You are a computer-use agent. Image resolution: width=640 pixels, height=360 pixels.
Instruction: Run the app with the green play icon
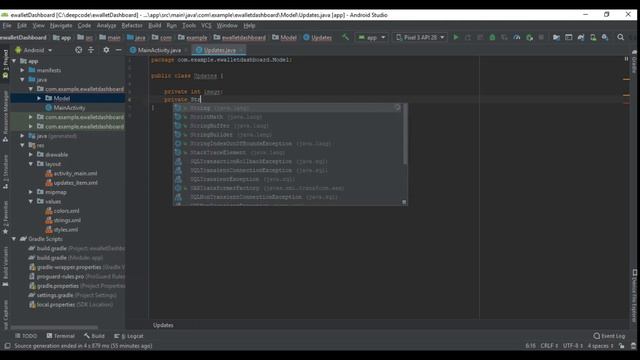click(456, 37)
